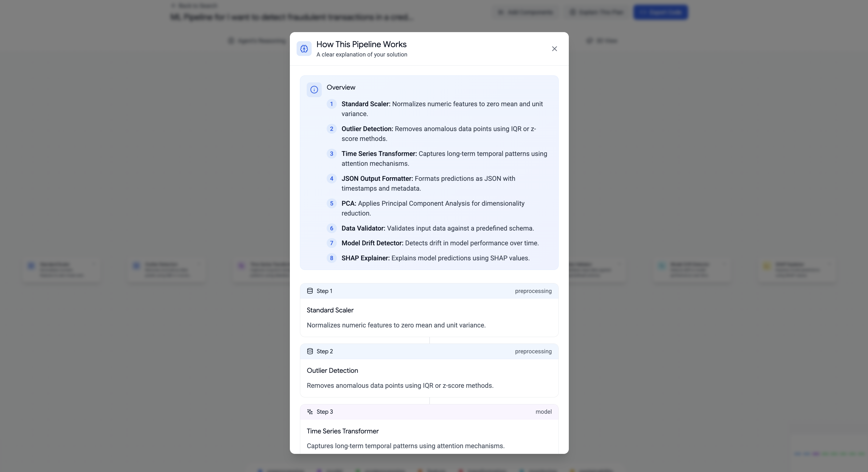Click the blurred blue Export Code button

tap(660, 12)
